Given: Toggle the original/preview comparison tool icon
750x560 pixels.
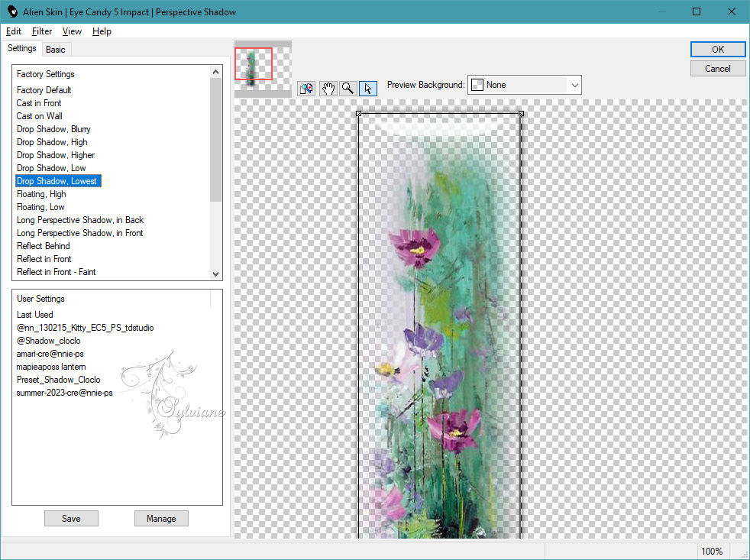Looking at the screenshot, I should [x=306, y=89].
